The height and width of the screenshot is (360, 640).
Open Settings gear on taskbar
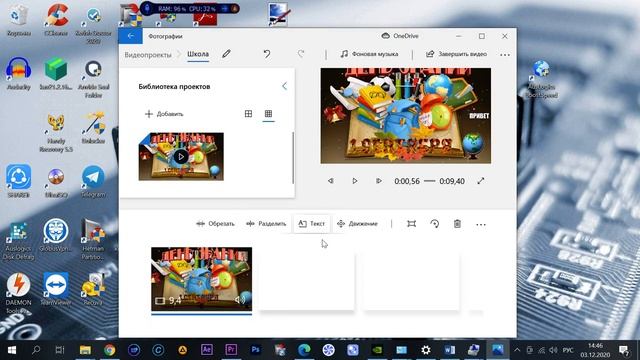[x=426, y=350]
